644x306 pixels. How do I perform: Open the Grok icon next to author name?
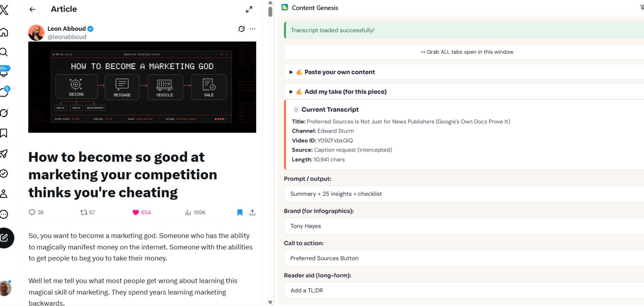click(241, 29)
